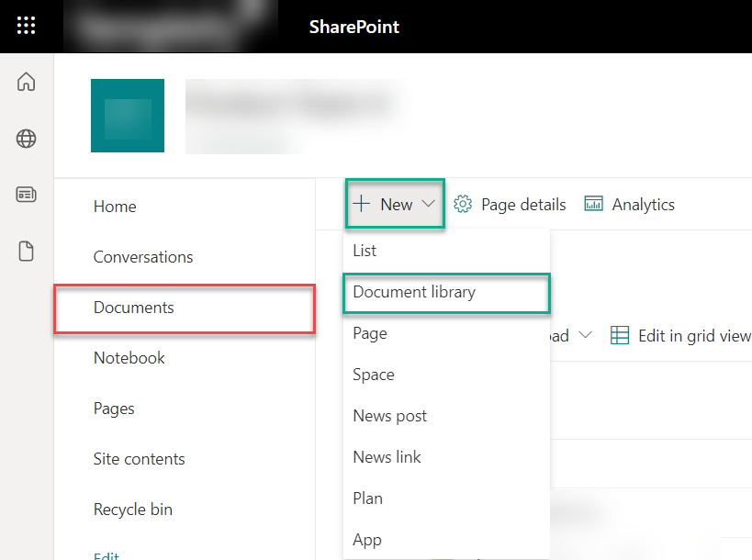
Task: Go to Site contents
Action: (x=139, y=459)
